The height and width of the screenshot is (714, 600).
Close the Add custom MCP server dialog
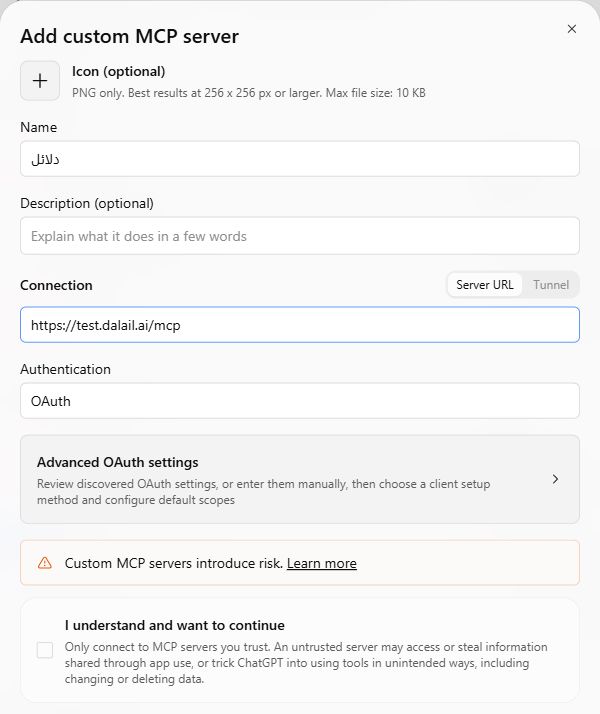(x=572, y=29)
